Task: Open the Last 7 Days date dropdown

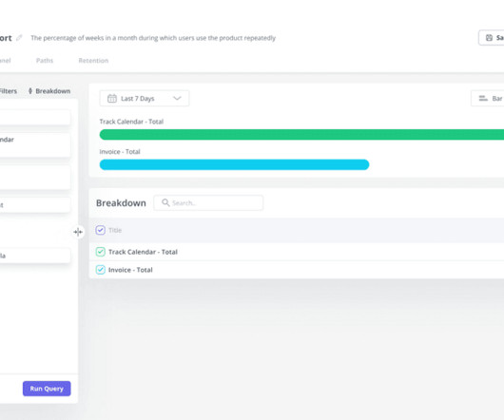Action: pos(145,98)
